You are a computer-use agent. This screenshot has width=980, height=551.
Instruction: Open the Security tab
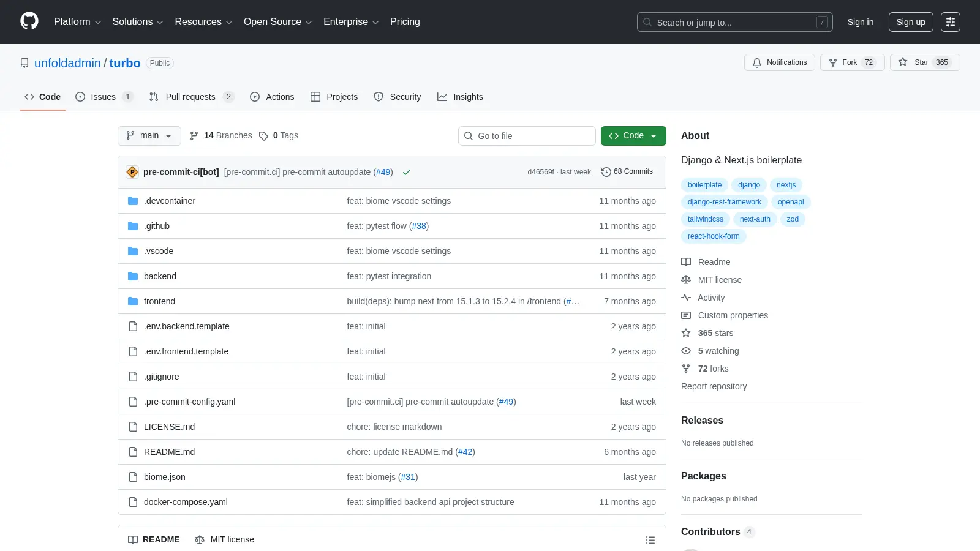[398, 97]
